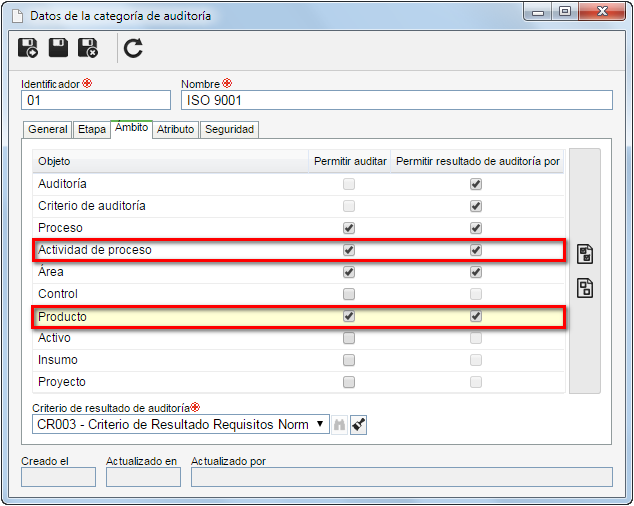Click the binoculars search icon

pyautogui.click(x=340, y=425)
